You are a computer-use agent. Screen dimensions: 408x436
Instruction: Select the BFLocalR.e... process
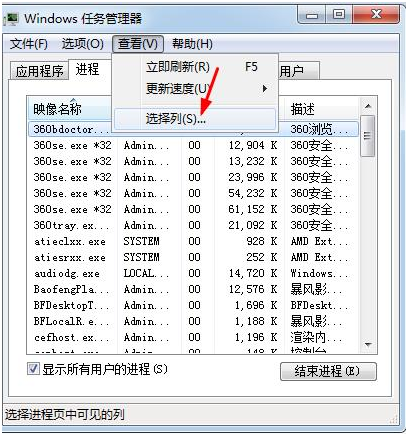[193, 321]
